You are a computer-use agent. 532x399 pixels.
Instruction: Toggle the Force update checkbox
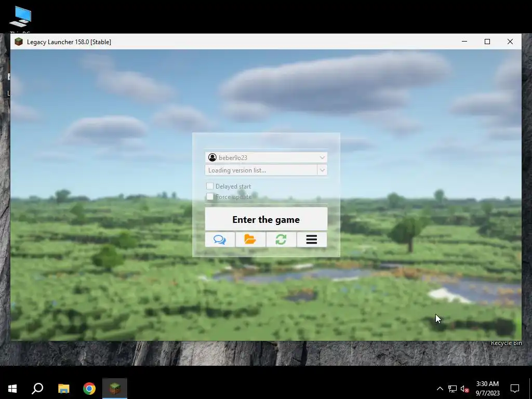[210, 196]
